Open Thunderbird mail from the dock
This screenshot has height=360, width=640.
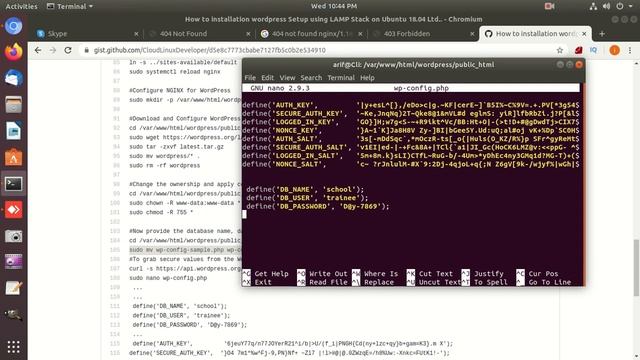click(x=13, y=78)
